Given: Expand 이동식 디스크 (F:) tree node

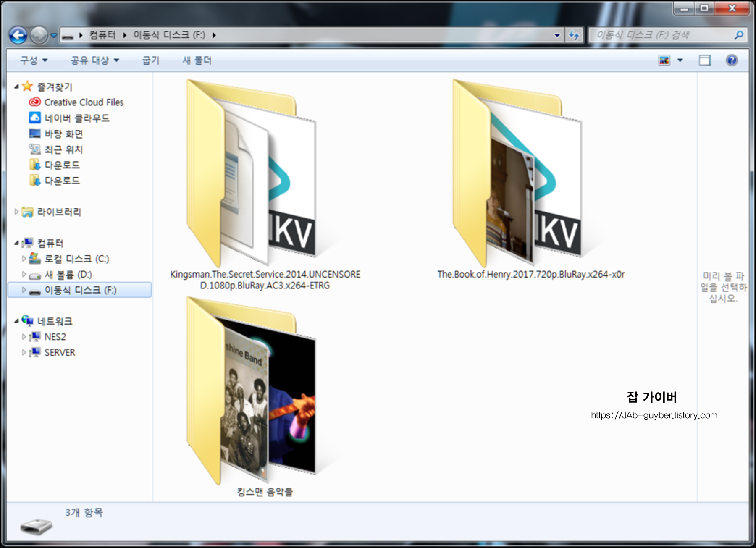Looking at the screenshot, I should click(x=24, y=290).
